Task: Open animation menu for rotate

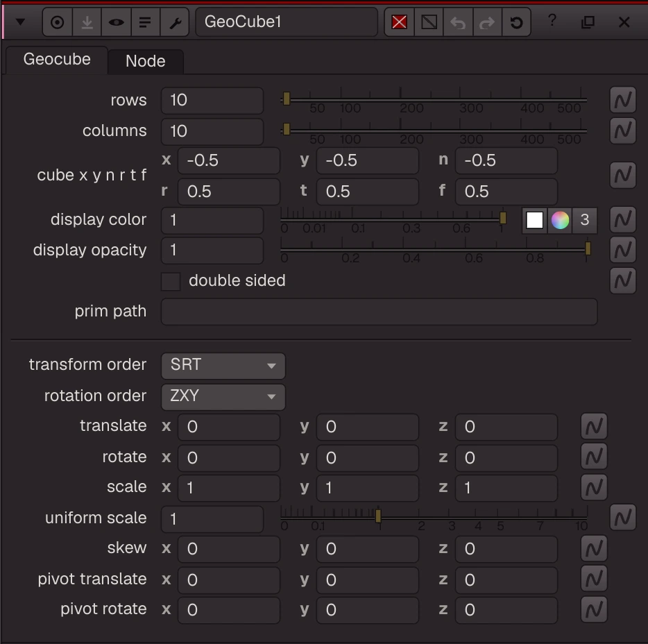Action: [x=594, y=457]
